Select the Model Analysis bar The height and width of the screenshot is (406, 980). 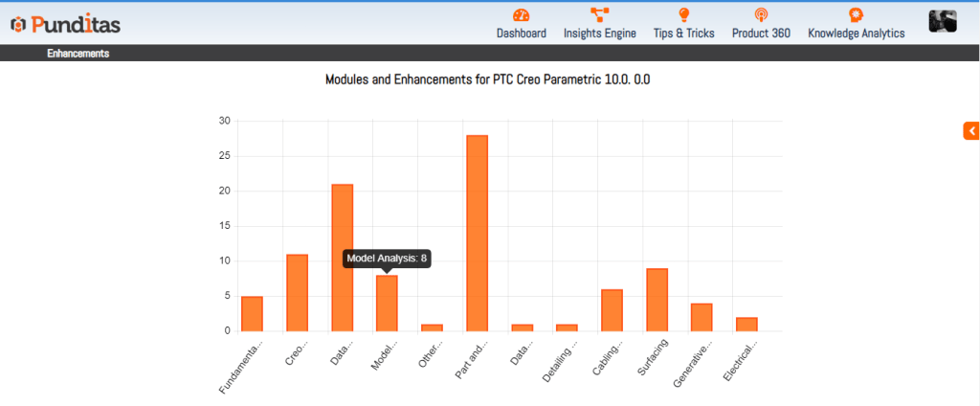pyautogui.click(x=387, y=304)
